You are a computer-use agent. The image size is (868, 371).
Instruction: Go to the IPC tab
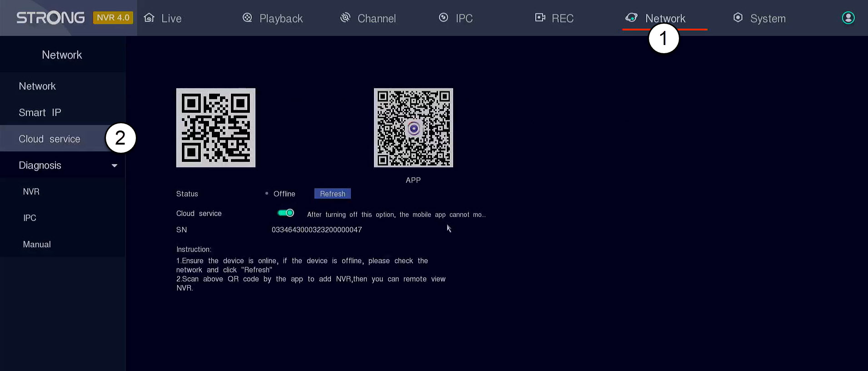[456, 18]
